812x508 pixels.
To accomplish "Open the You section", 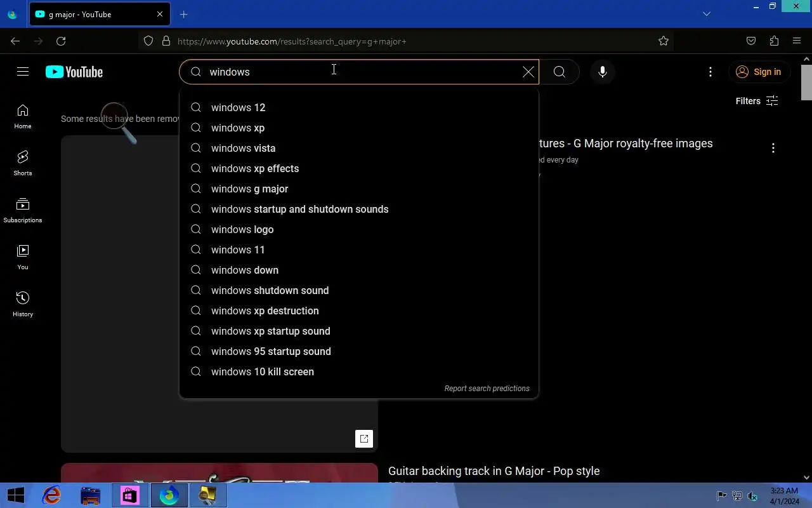I will click(23, 257).
